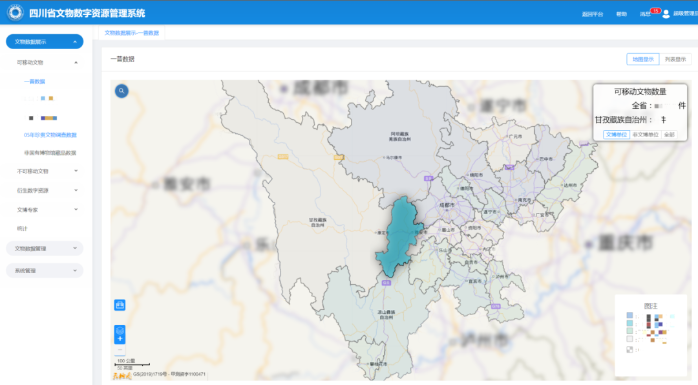Image resolution: width=698 pixels, height=385 pixels.
Task: Click the 统计 sidebar link
Action: tap(22, 228)
